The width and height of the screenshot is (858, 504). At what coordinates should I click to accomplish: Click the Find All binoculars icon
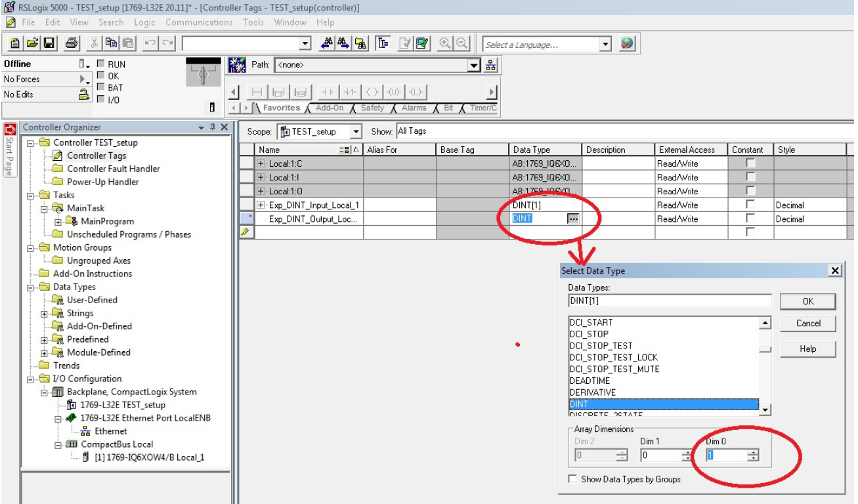coord(360,44)
